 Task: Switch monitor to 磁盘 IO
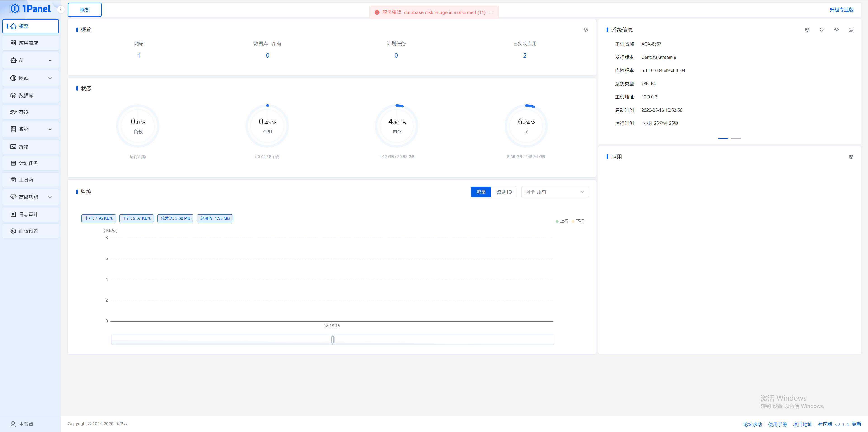click(504, 192)
